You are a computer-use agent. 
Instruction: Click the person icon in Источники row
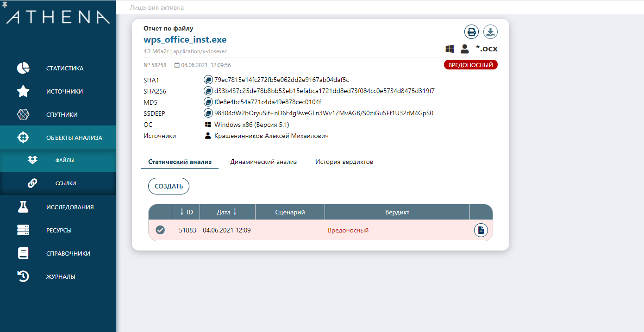(208, 136)
